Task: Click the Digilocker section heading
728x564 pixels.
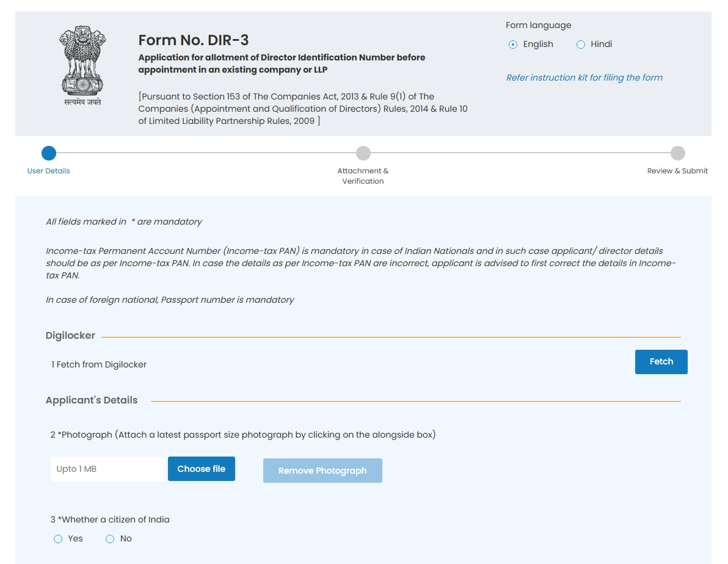Action: pos(70,336)
